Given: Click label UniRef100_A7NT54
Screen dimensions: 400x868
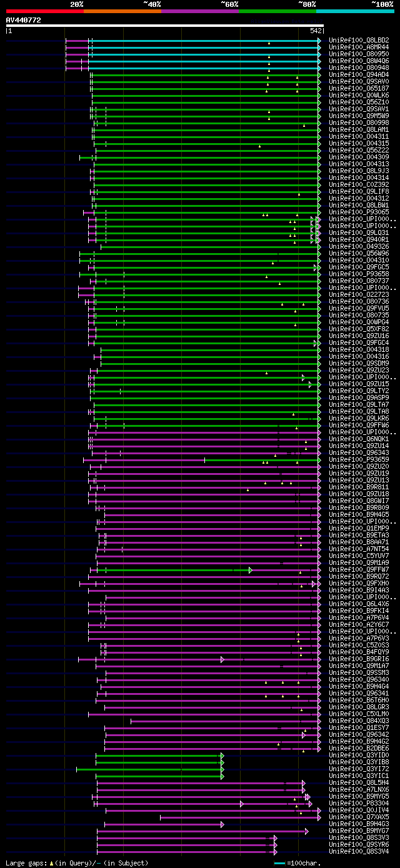Looking at the screenshot, I should coord(359,549).
